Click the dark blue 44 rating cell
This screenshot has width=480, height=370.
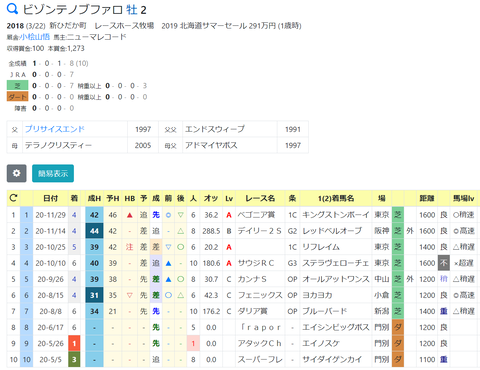(94, 231)
